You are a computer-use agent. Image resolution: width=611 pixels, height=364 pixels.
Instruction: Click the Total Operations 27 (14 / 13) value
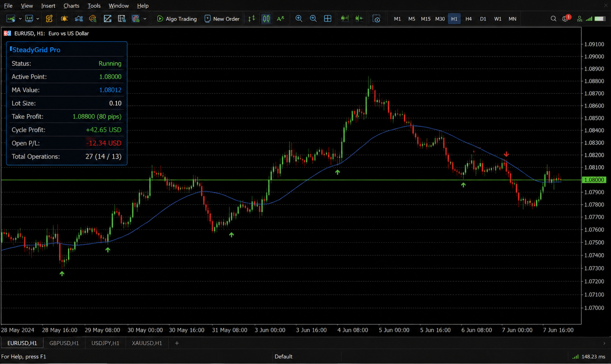[103, 156]
